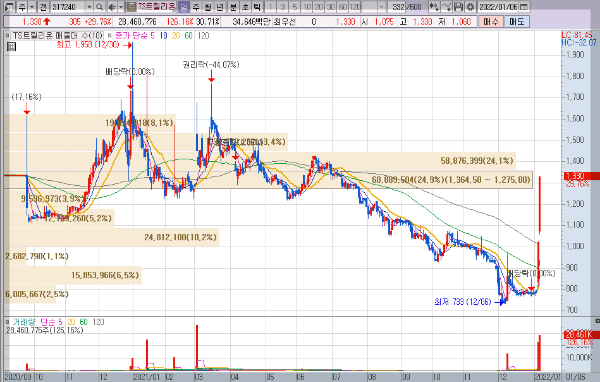Click the 권리락(-44.07%) ex-rights marker
600x382 pixels.
[x=211, y=65]
